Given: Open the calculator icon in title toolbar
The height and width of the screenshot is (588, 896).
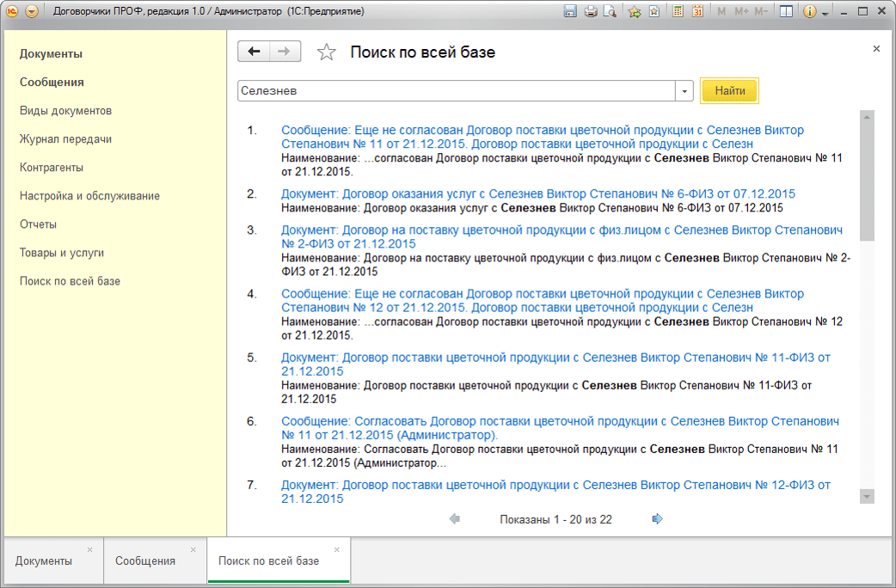Looking at the screenshot, I should (678, 12).
